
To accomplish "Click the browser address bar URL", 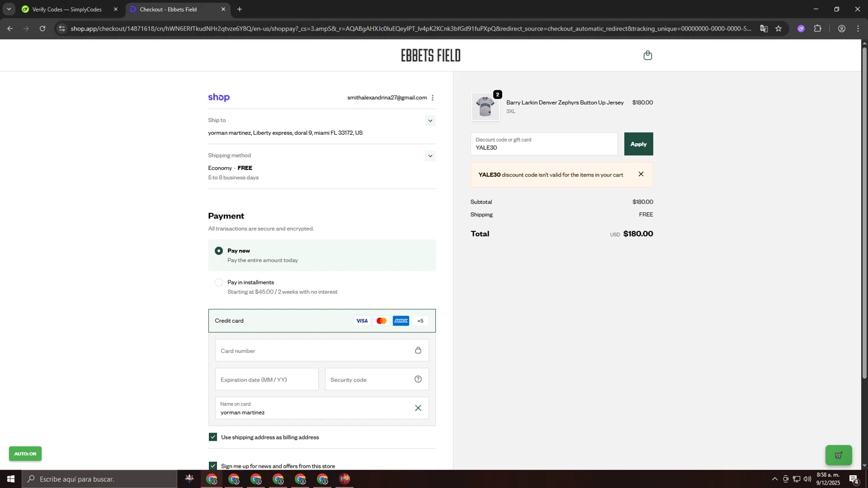I will pos(411,28).
